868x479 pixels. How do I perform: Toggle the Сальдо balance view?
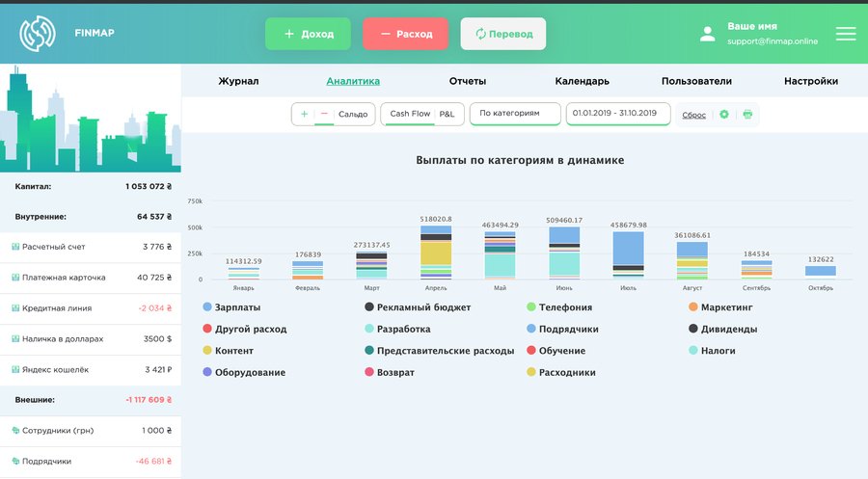[x=353, y=114]
